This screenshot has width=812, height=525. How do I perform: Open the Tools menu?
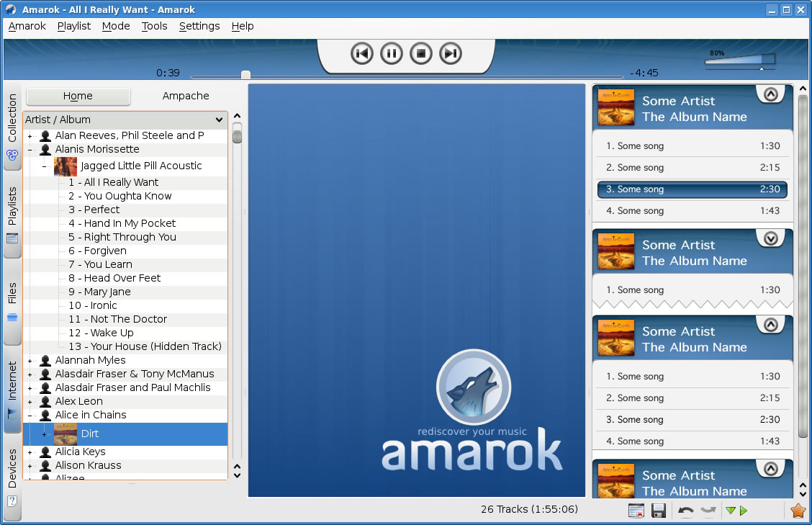154,26
